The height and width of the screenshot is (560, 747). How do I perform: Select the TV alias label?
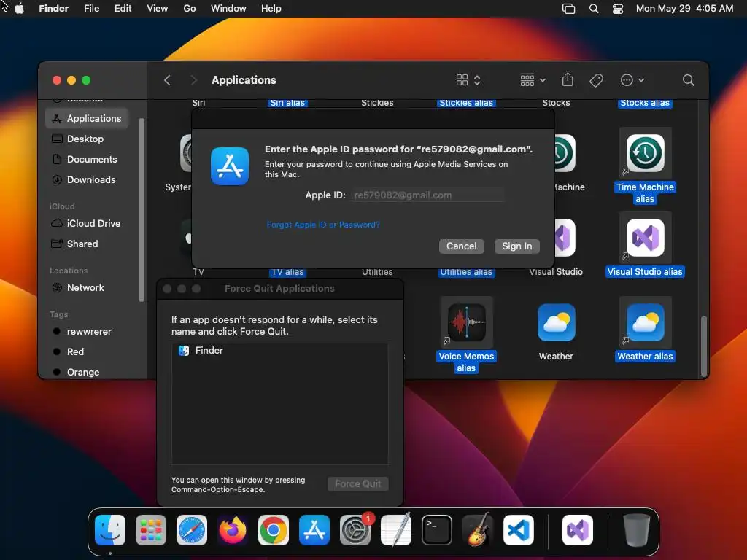coord(287,272)
